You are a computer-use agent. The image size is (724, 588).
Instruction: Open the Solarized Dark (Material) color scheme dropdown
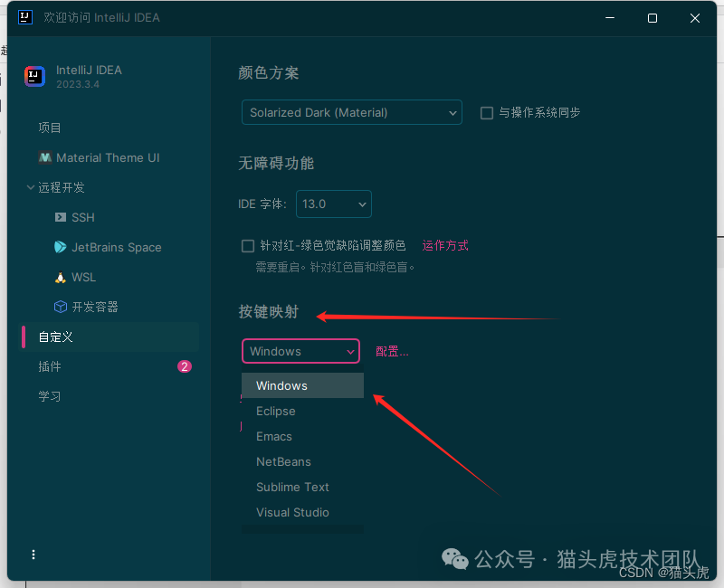click(x=352, y=112)
